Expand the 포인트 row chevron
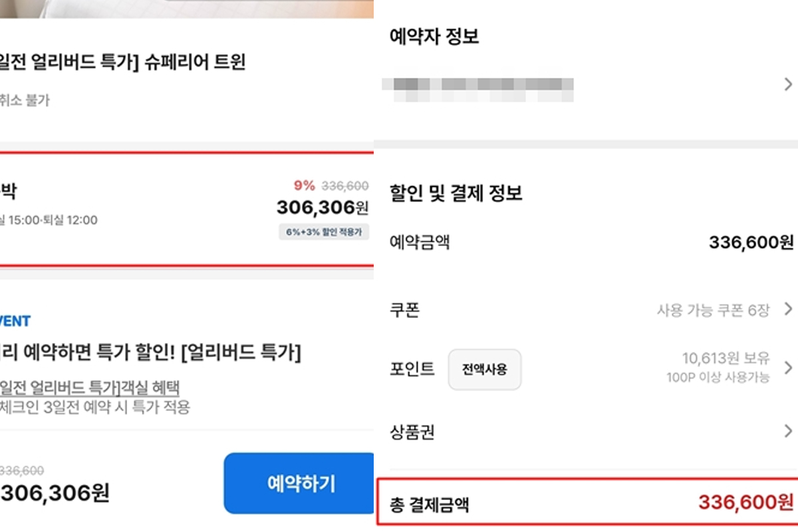Screen dimensions: 798x532 point(788,368)
